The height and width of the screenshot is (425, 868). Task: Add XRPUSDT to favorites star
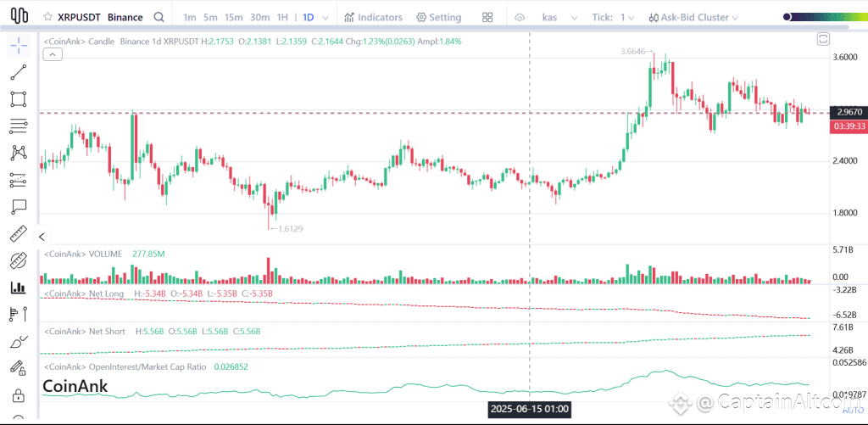tap(48, 17)
